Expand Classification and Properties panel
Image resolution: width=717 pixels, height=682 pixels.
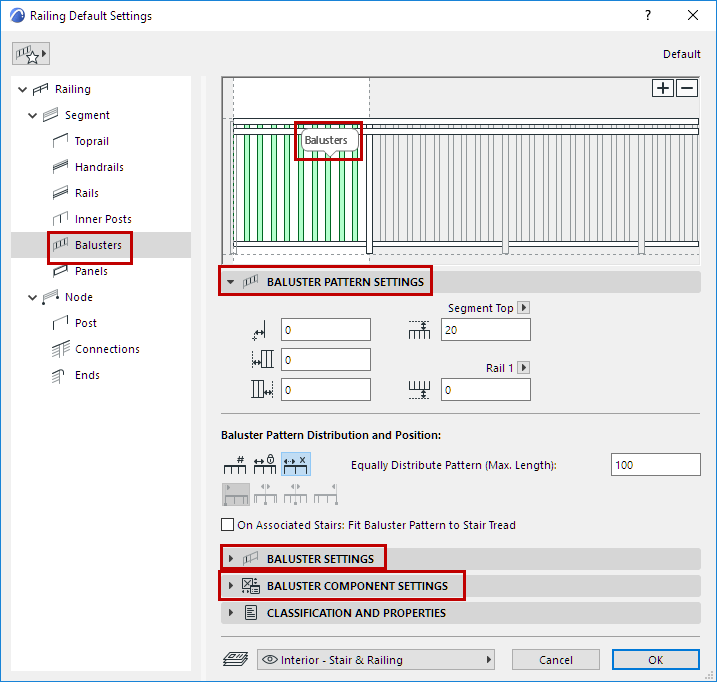(x=231, y=613)
